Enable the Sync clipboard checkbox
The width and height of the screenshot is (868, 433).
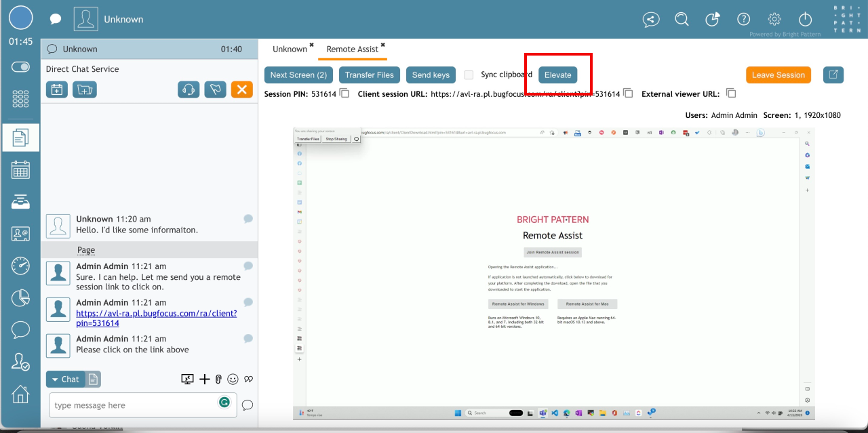[469, 75]
